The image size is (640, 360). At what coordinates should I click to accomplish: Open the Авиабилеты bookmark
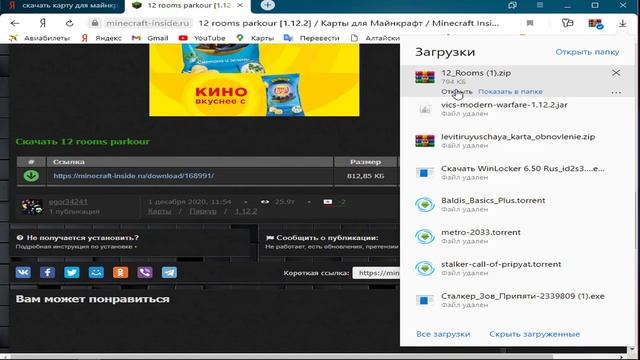[x=40, y=38]
